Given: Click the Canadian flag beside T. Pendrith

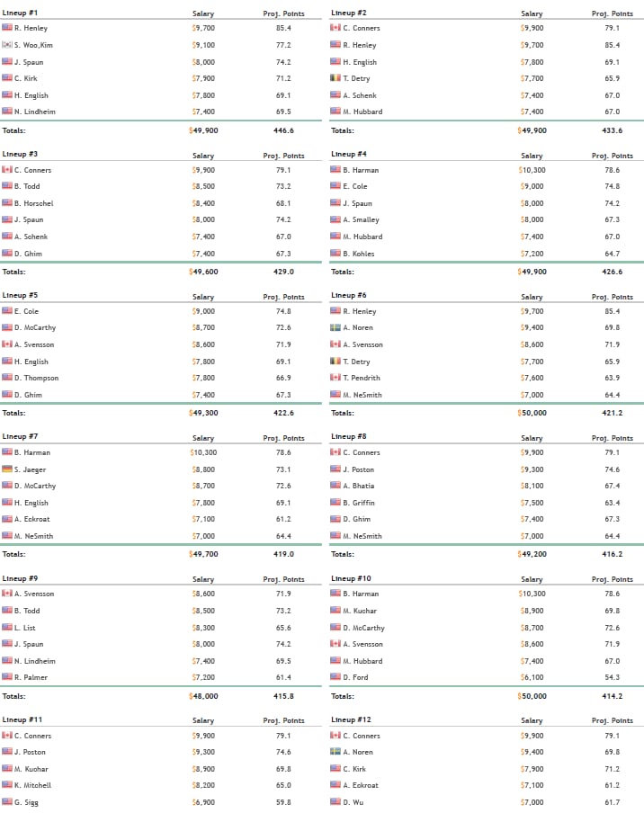Looking at the screenshot, I should 335,377.
